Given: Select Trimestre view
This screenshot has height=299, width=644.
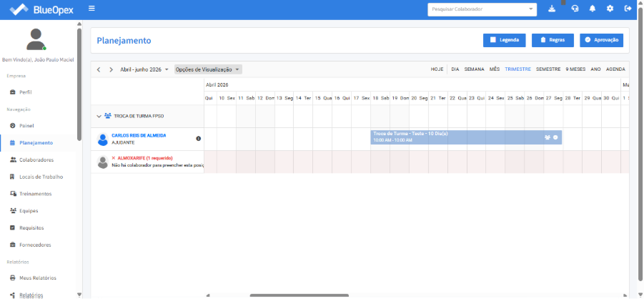Looking at the screenshot, I should coord(518,69).
